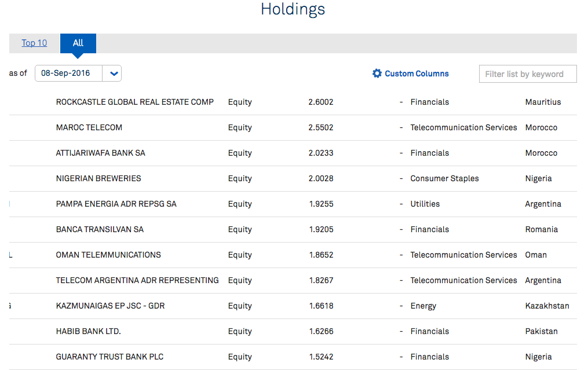Image resolution: width=588 pixels, height=370 pixels.
Task: Click the Attijariwafa Bank SA holding
Action: (100, 153)
